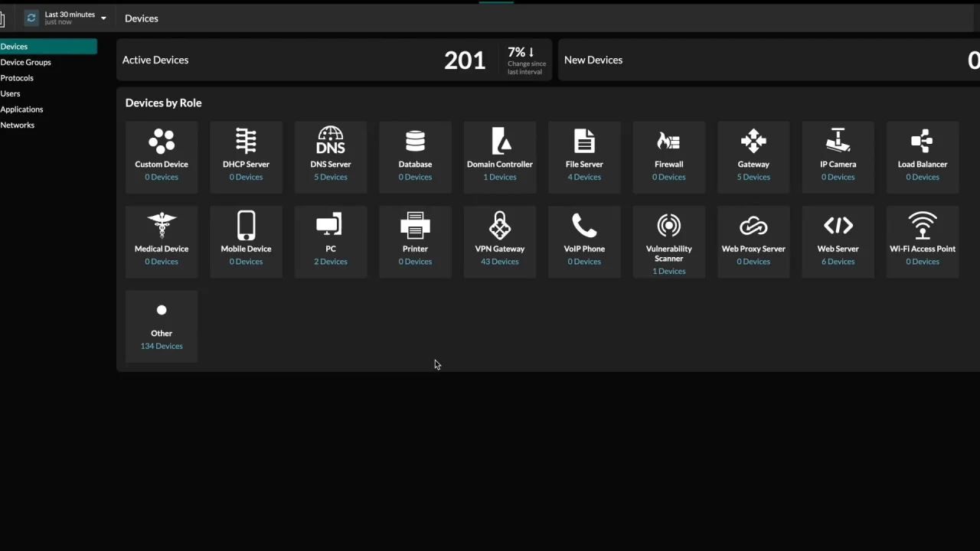Open the VoIP Phone handset icon
The height and width of the screenshot is (551, 980).
[x=584, y=226]
